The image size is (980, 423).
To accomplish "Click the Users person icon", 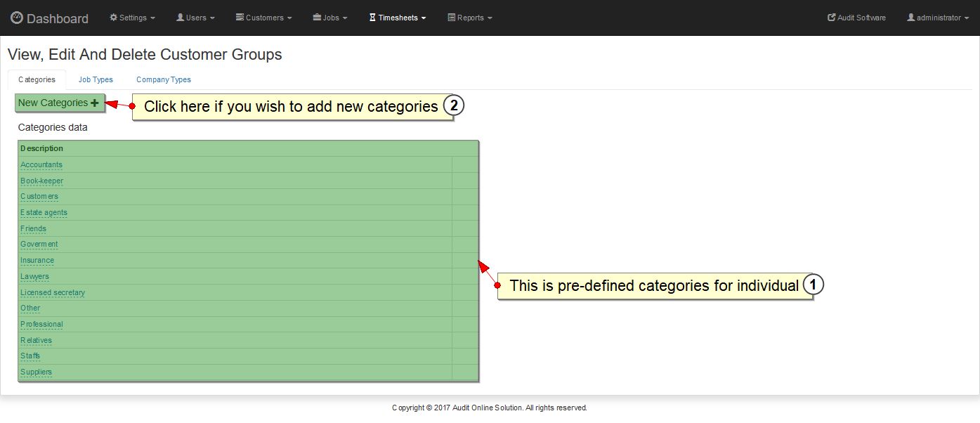I will tap(180, 18).
